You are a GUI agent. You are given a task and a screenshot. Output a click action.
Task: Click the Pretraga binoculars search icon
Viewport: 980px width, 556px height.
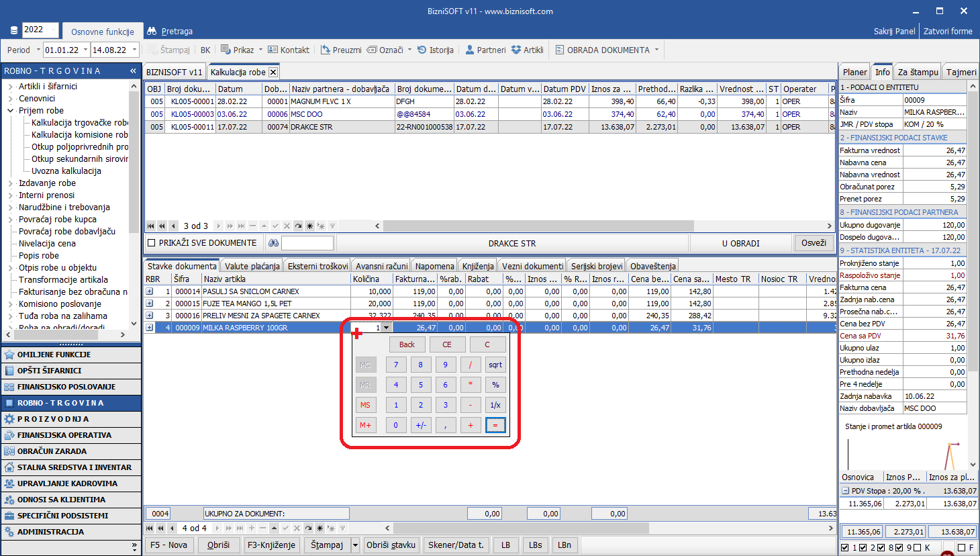coord(152,32)
